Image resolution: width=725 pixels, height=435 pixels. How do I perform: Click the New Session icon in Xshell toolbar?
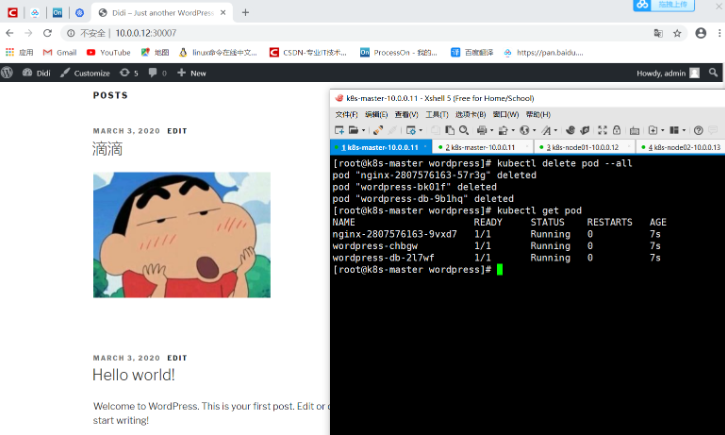click(x=339, y=130)
